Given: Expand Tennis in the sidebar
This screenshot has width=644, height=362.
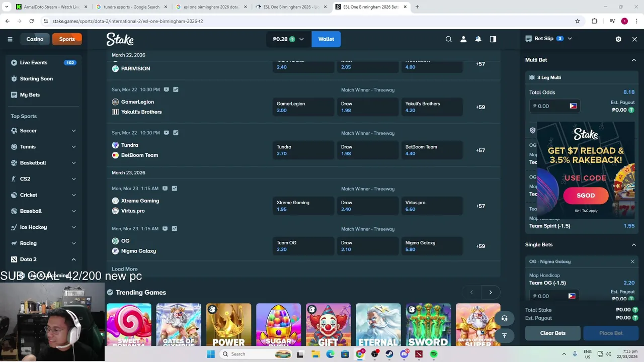Looking at the screenshot, I should coord(73,147).
